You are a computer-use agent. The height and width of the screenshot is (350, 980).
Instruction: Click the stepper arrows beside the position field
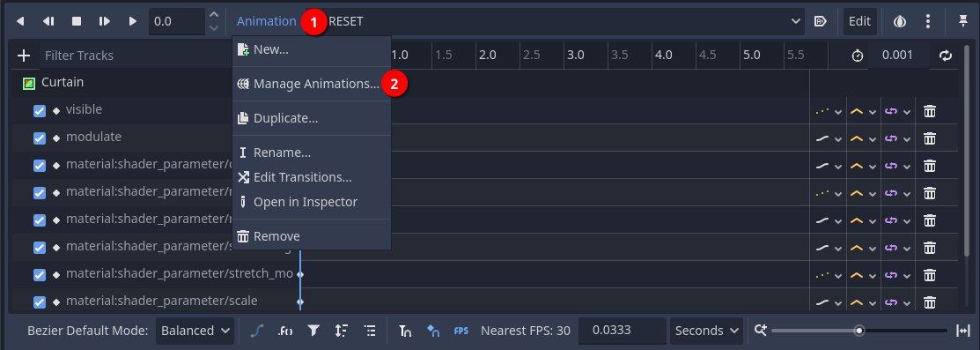(214, 21)
